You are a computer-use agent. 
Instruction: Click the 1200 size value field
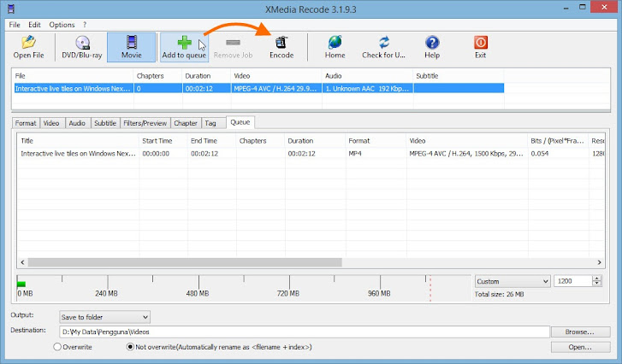click(x=573, y=281)
